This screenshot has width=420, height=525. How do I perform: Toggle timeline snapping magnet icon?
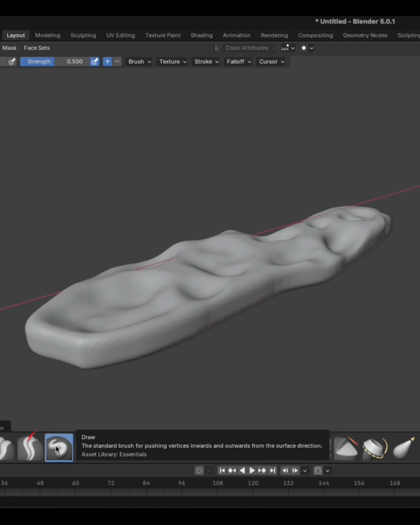318,470
